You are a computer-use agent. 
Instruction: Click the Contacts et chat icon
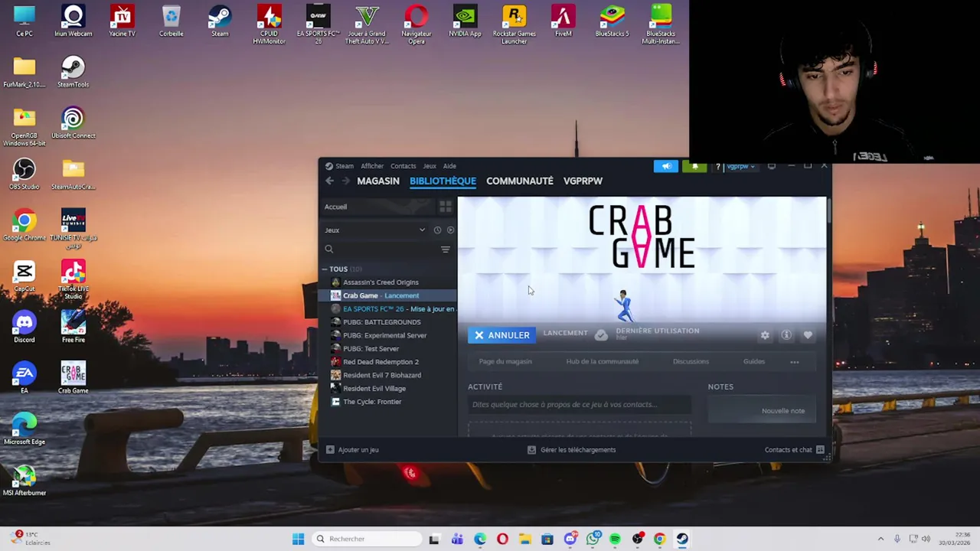click(x=820, y=450)
